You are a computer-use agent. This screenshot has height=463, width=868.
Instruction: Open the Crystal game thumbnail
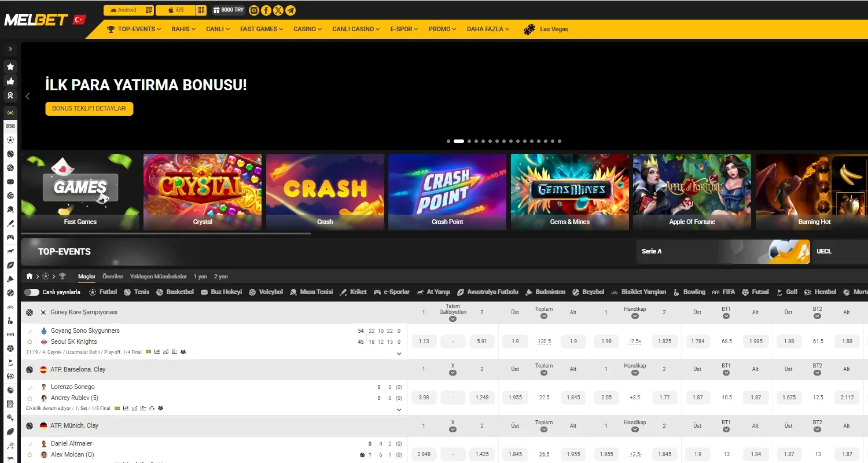point(203,192)
